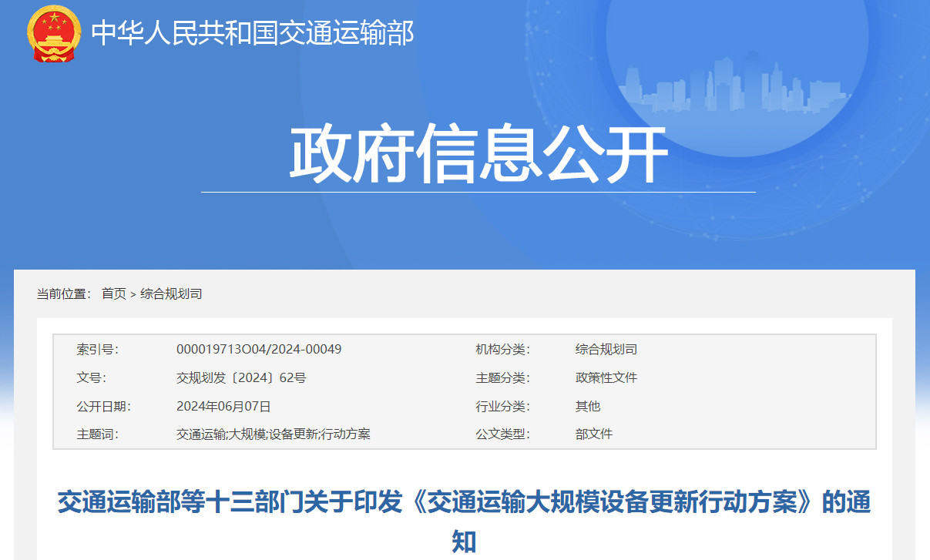The height and width of the screenshot is (560, 930).
Task: Click the 机构分类 field label
Action: tap(503, 349)
